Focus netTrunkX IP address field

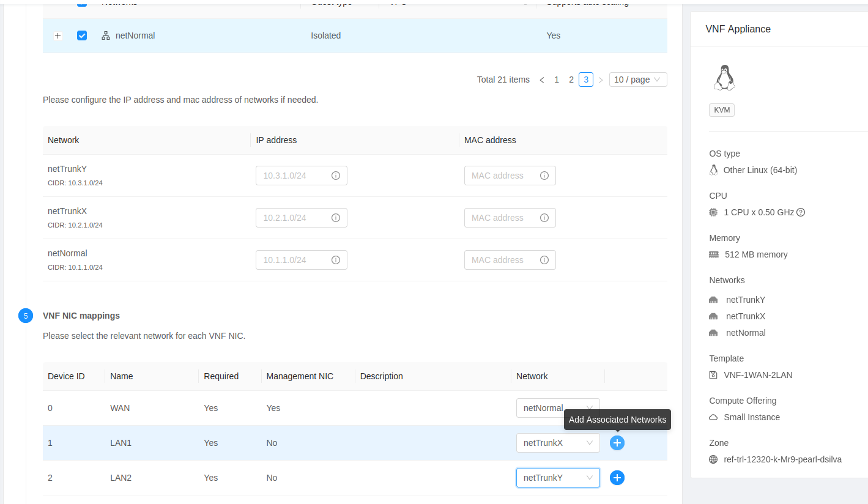pos(302,218)
